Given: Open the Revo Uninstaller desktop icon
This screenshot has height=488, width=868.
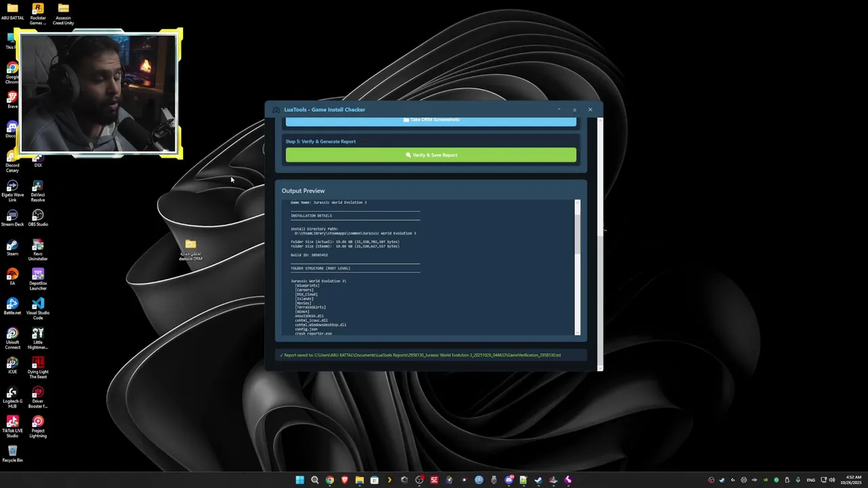Looking at the screenshot, I should click(x=38, y=248).
